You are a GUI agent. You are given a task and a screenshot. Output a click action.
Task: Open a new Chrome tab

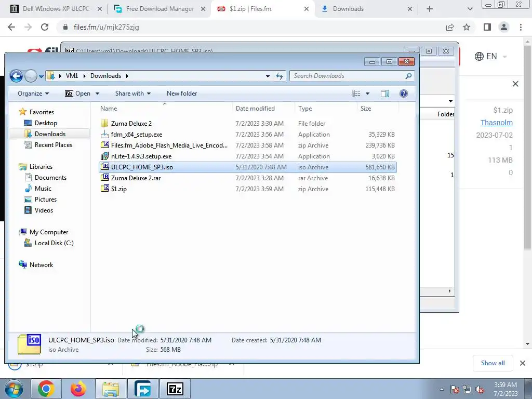click(x=430, y=9)
